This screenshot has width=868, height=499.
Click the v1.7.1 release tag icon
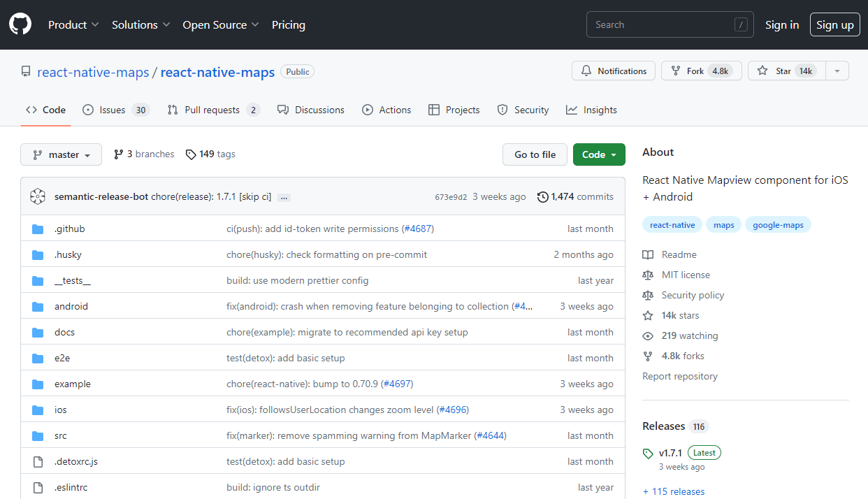648,454
